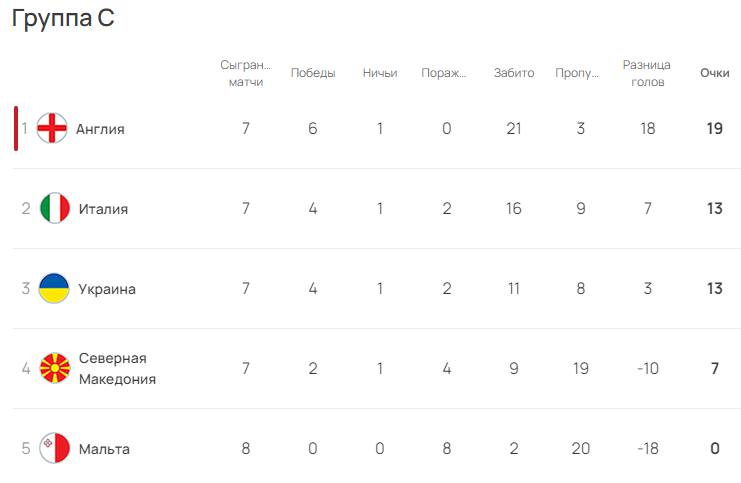Click the Победы column header
The height and width of the screenshot is (483, 741).
(x=313, y=73)
